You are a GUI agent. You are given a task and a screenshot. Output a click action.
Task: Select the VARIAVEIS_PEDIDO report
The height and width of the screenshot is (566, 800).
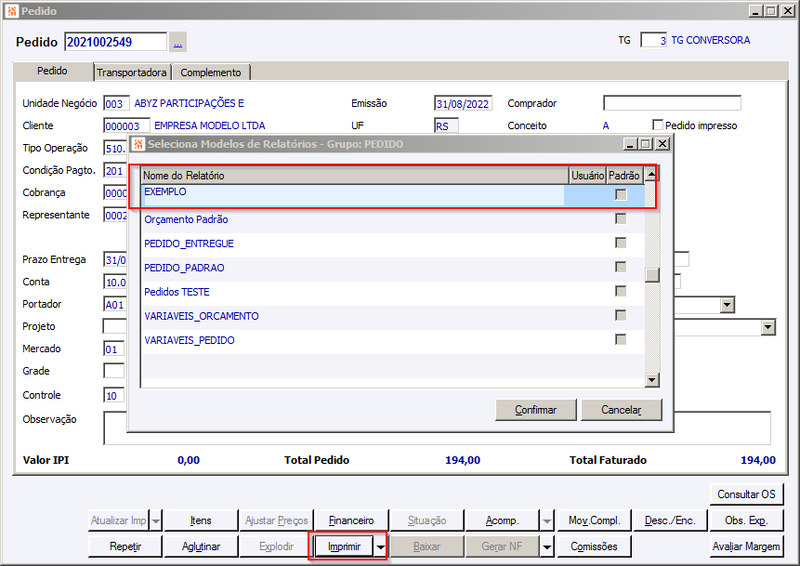(393, 340)
